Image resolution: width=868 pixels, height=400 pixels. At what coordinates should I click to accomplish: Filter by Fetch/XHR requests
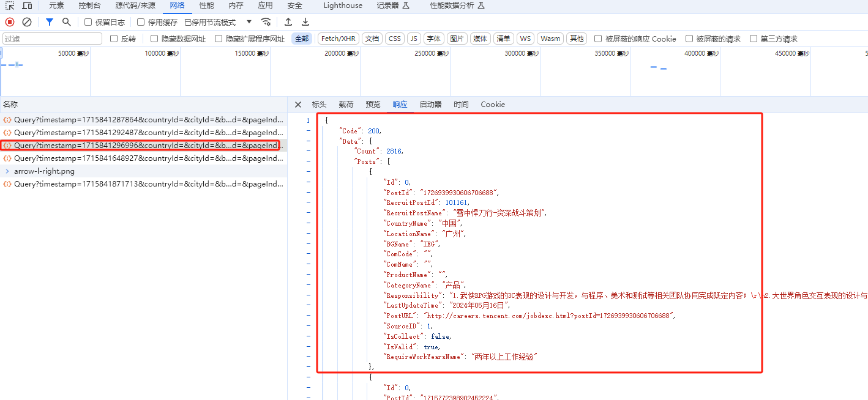click(339, 39)
